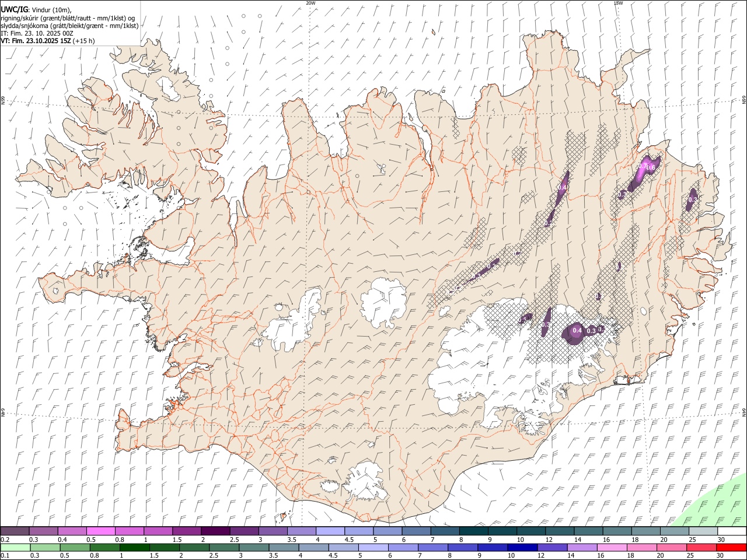Select the pale grey 25–30 swatch, upper scale
Image resolution: width=747 pixels, height=560 pixels.
703,531
